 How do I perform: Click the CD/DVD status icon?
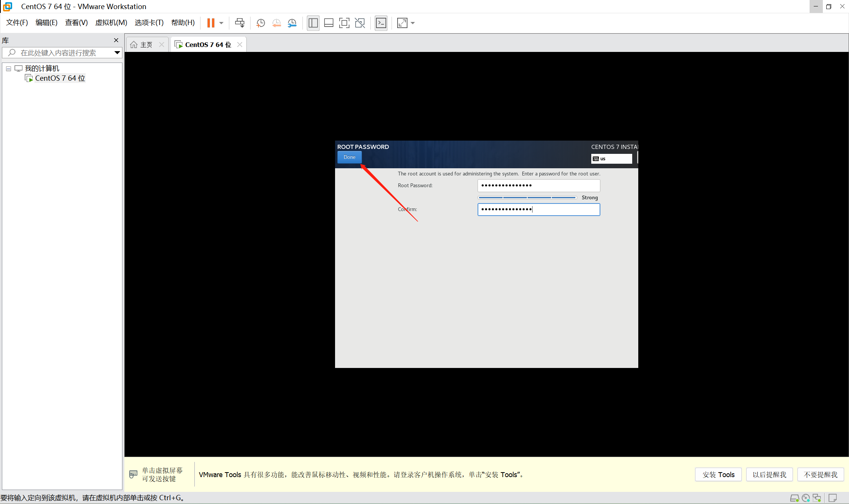[805, 498]
